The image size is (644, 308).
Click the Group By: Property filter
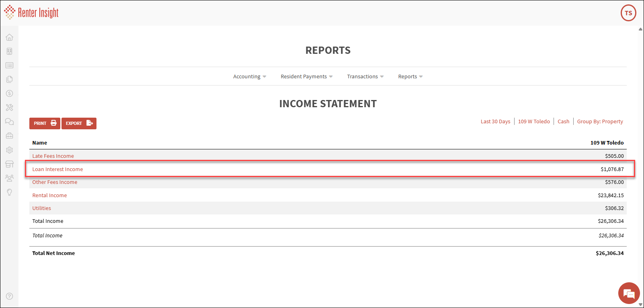pyautogui.click(x=600, y=122)
